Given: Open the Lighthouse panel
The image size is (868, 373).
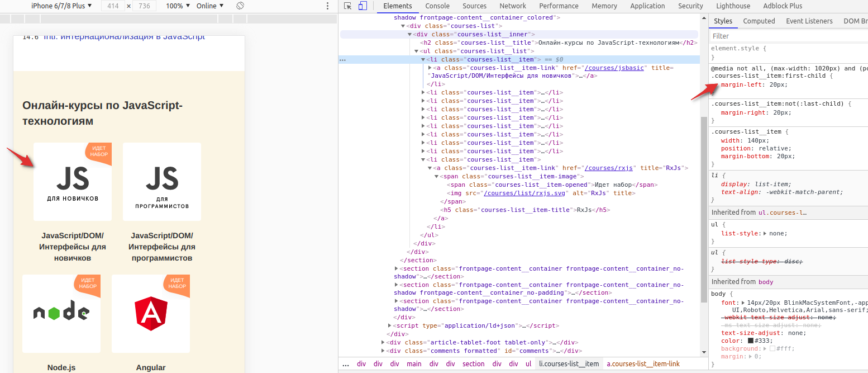Looking at the screenshot, I should coord(733,6).
